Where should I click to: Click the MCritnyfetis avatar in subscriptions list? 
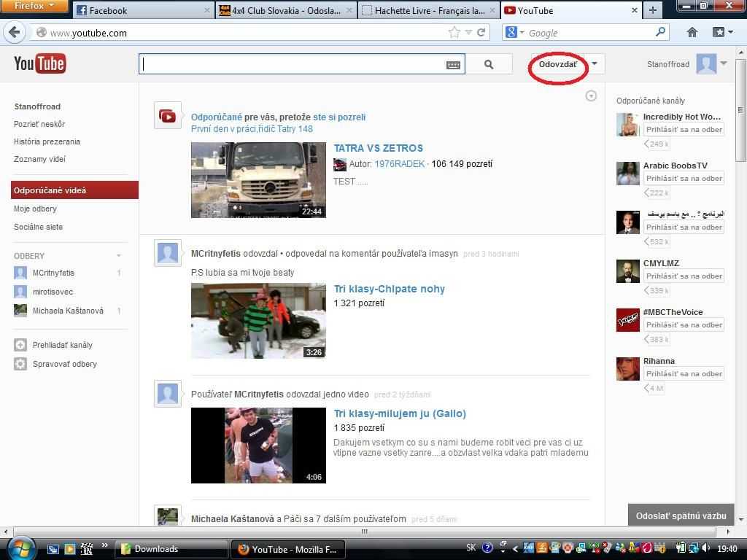point(20,273)
